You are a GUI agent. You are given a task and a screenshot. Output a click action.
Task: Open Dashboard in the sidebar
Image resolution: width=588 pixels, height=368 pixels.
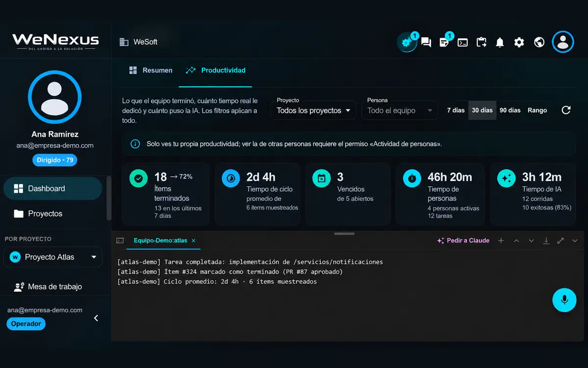[53, 188]
